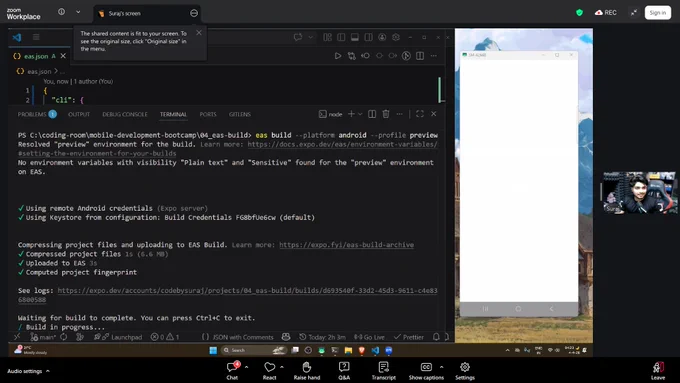Toggle Show captions
Image resolution: width=680 pixels, height=383 pixels.
pyautogui.click(x=426, y=371)
